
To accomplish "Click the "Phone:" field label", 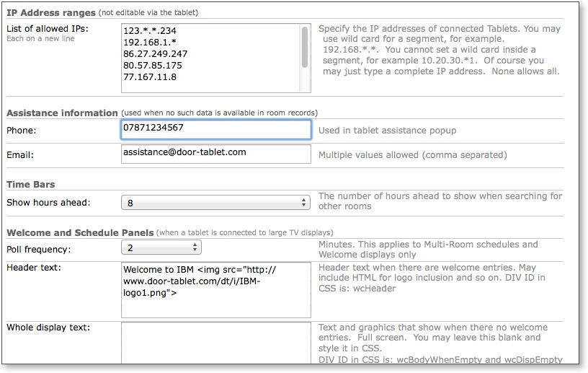I will pyautogui.click(x=22, y=131).
